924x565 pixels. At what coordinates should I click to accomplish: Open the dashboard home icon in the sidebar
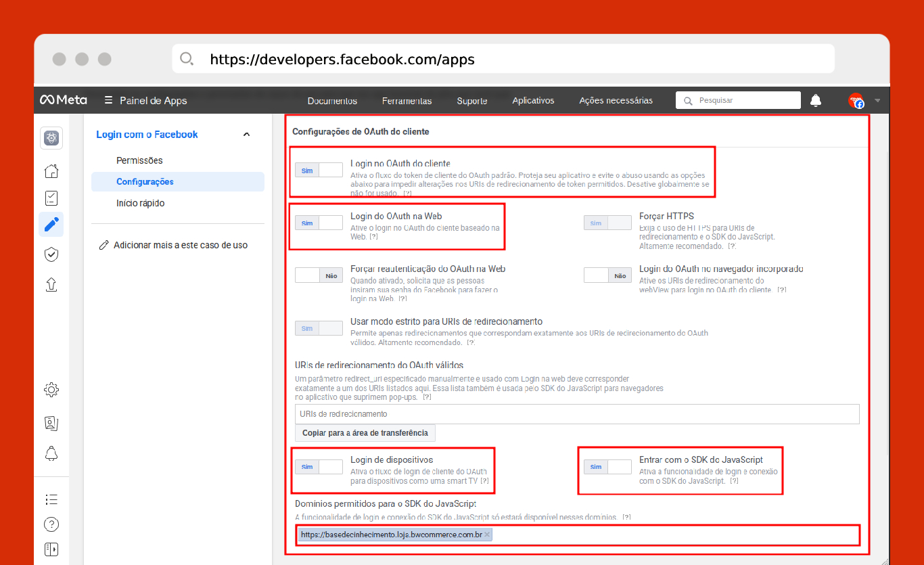pos(51,171)
